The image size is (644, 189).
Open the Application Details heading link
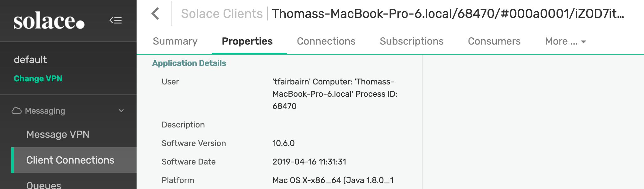tap(189, 63)
